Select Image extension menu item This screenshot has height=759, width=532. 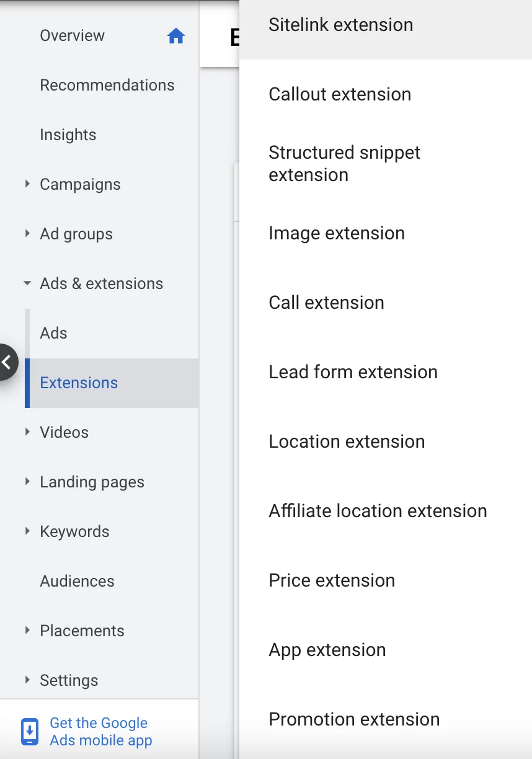(337, 233)
